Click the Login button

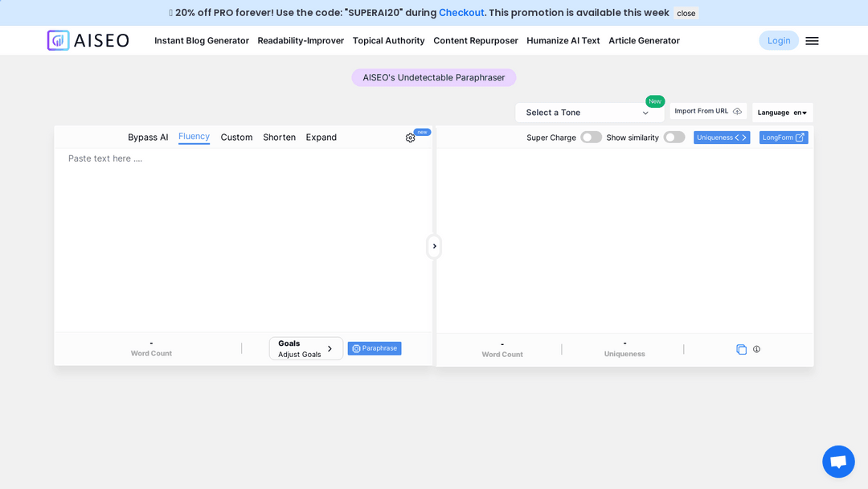tap(778, 40)
